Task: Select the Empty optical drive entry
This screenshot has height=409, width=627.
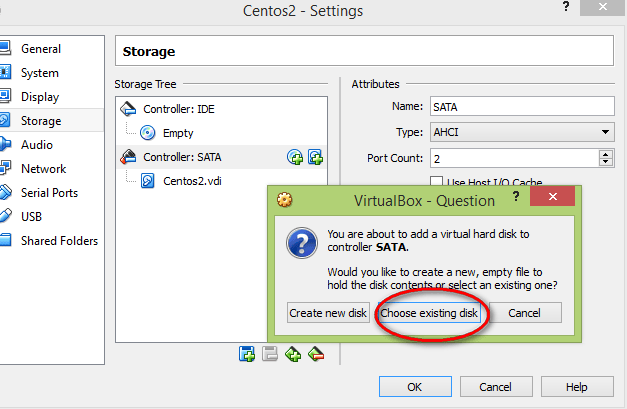Action: pyautogui.click(x=178, y=132)
